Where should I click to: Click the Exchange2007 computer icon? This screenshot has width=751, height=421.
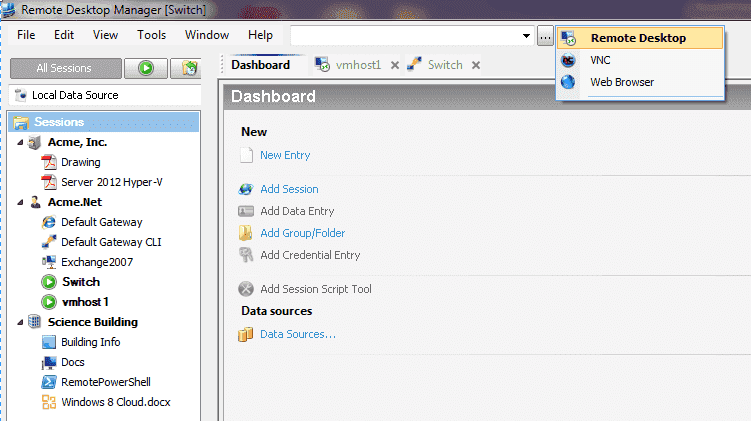click(49, 262)
